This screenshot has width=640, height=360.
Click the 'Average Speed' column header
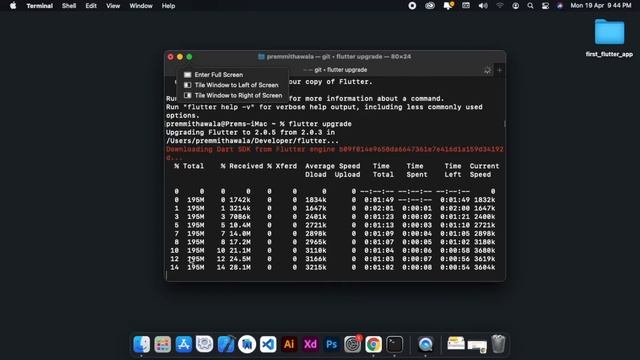tap(332, 166)
